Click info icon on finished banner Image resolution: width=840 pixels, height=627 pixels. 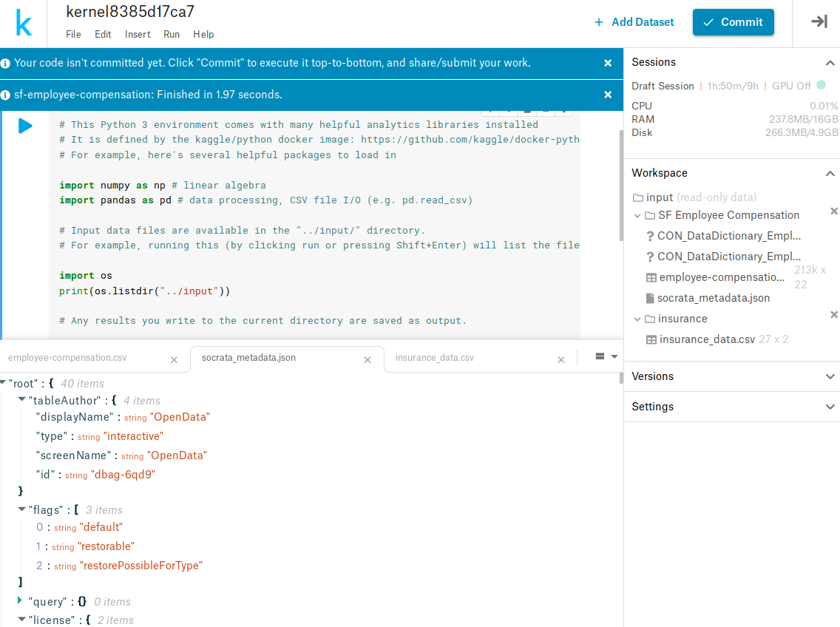point(5,95)
